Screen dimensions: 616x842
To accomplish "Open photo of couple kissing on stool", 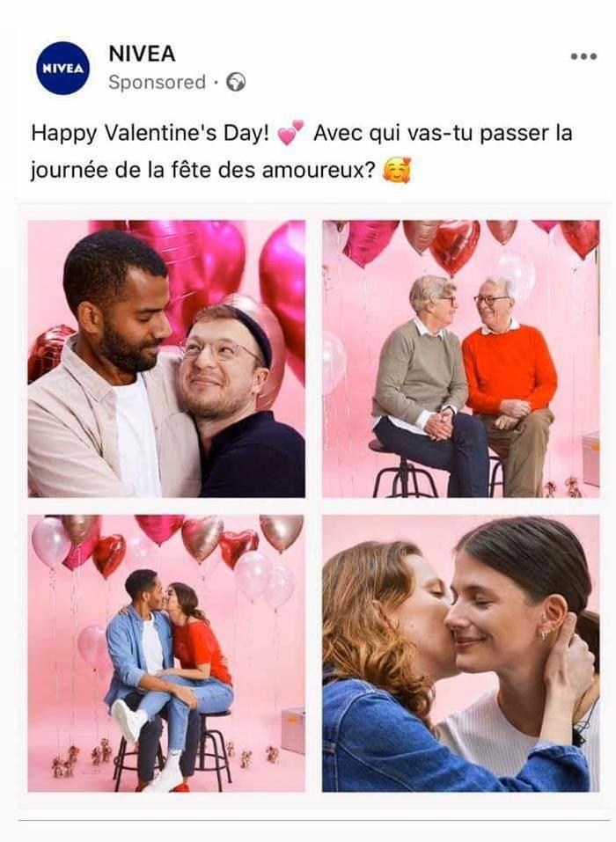I will pyautogui.click(x=166, y=653).
